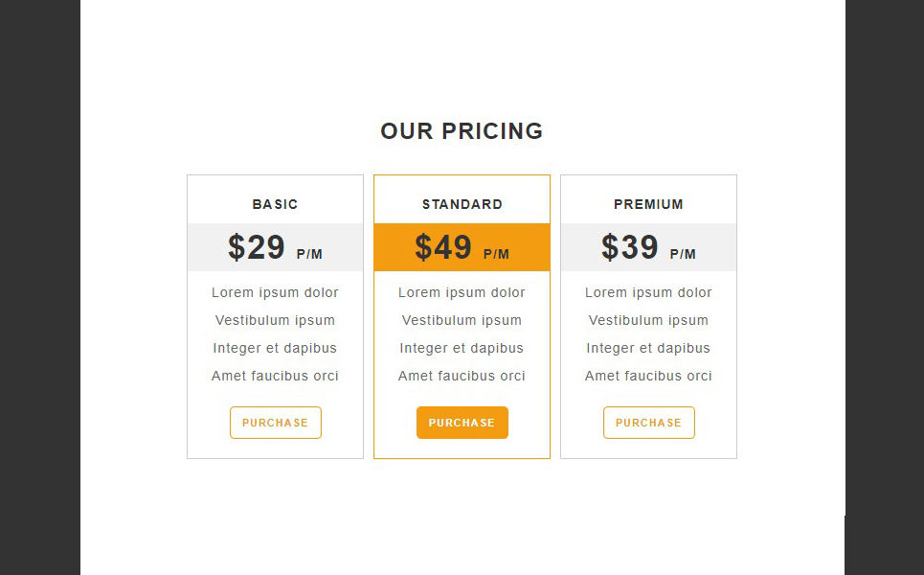This screenshot has height=575, width=924.
Task: Click 'Amet faucibus orci' in Standard card
Action: pyautogui.click(x=462, y=376)
